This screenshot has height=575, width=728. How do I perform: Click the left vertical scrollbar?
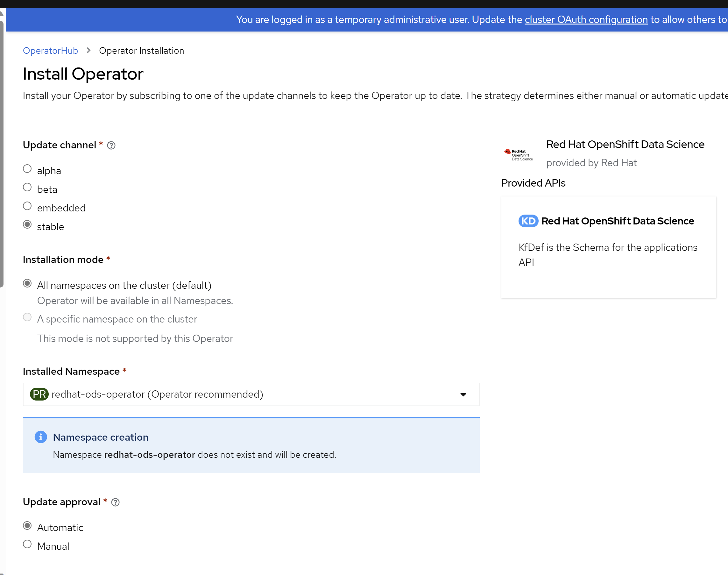tap(2, 152)
